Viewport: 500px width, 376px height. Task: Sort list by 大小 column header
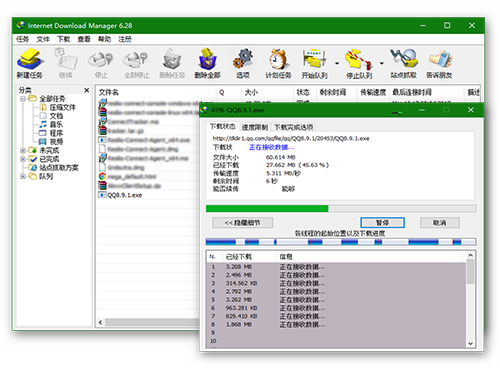pyautogui.click(x=267, y=92)
